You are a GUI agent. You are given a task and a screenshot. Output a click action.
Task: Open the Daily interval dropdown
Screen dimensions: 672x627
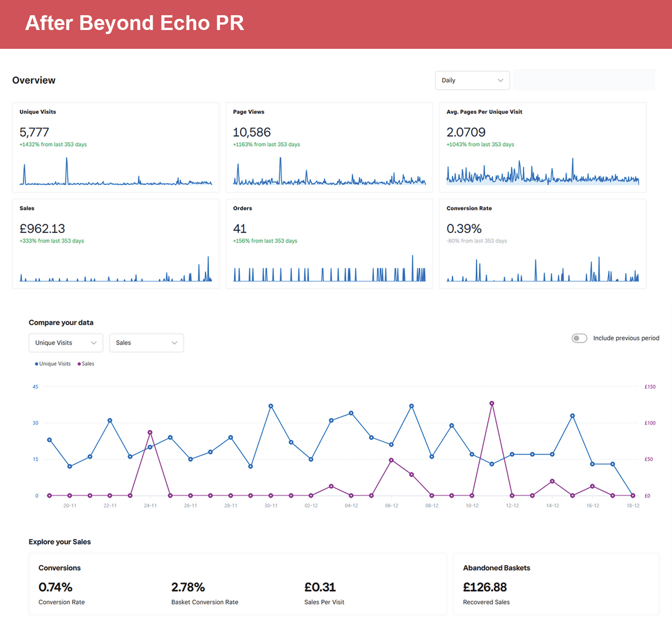click(x=472, y=80)
